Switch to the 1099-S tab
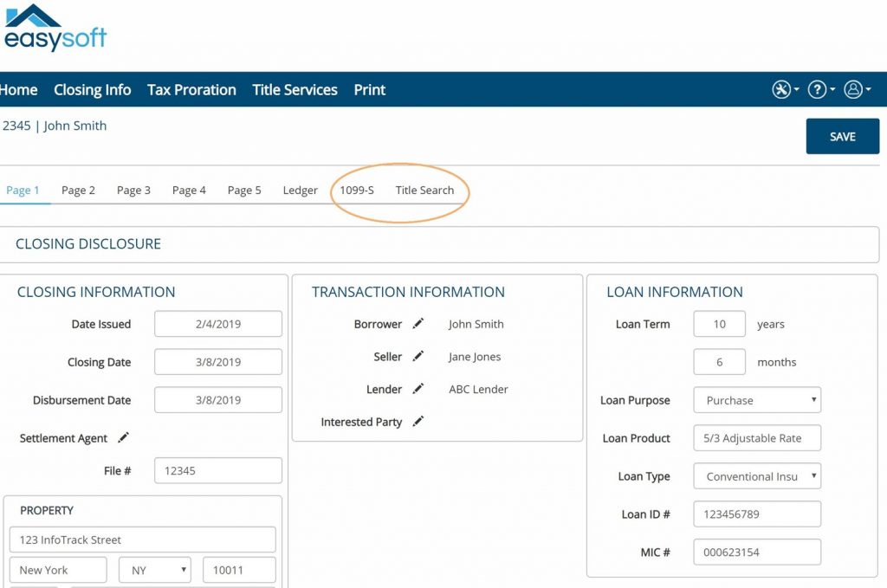The image size is (887, 588). click(357, 190)
